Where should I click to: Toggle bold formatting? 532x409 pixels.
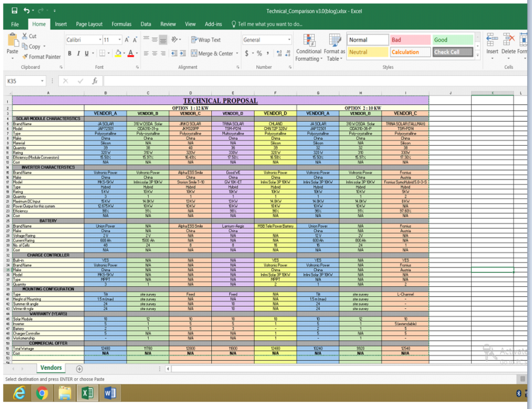(x=70, y=54)
